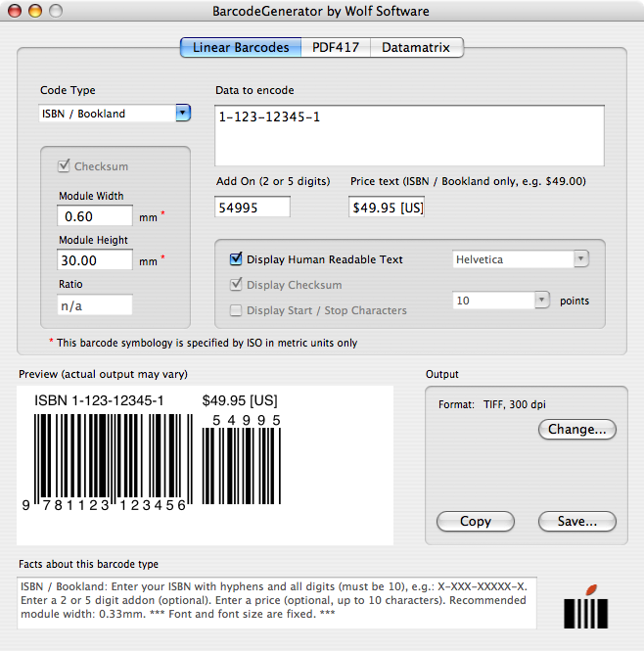Click the Facts about this barcode type text box
This screenshot has width=644, height=651.
277,602
